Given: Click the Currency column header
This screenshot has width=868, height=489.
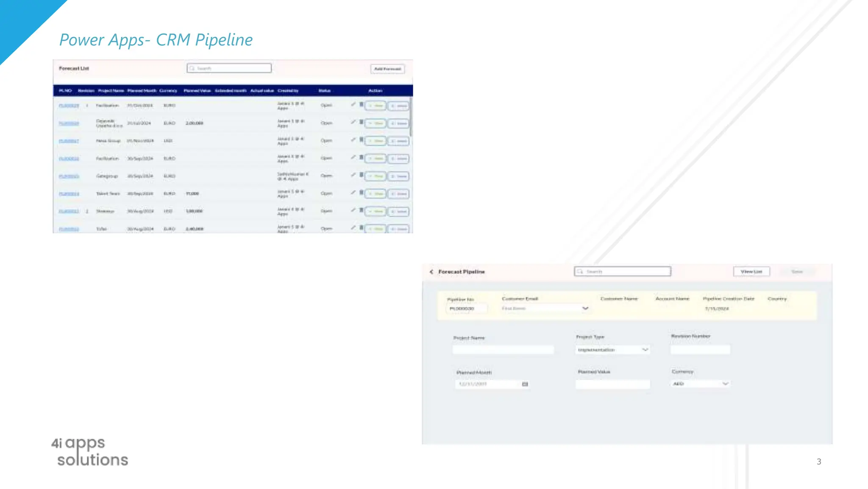Looking at the screenshot, I should tap(168, 91).
